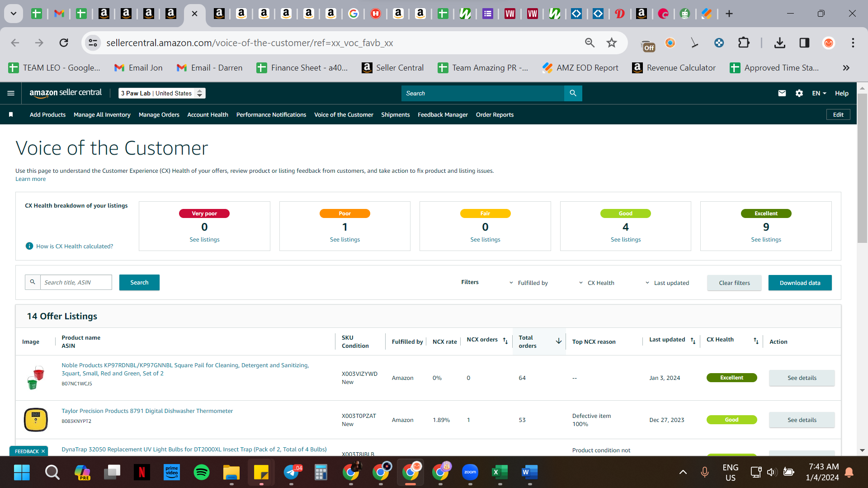
Task: Expand the CX Health filter
Action: [596, 283]
